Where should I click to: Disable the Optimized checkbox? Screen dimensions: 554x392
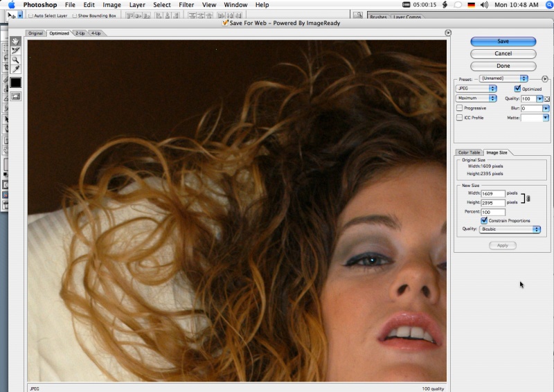click(x=517, y=89)
